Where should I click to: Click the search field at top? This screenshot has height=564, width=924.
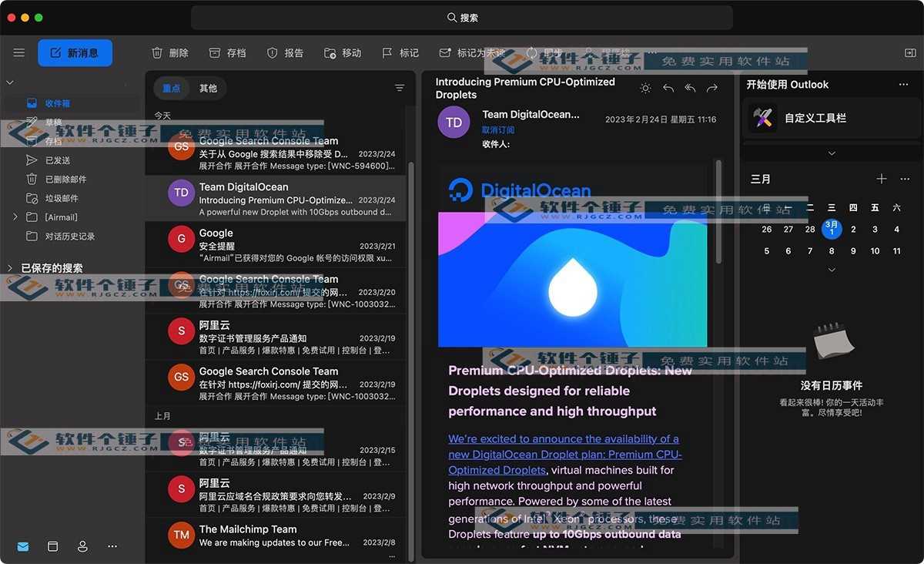pyautogui.click(x=462, y=18)
